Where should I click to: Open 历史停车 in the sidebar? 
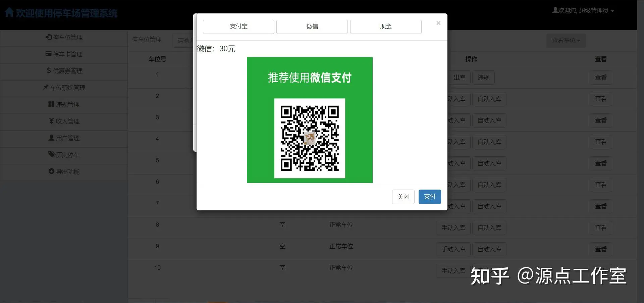click(x=64, y=156)
